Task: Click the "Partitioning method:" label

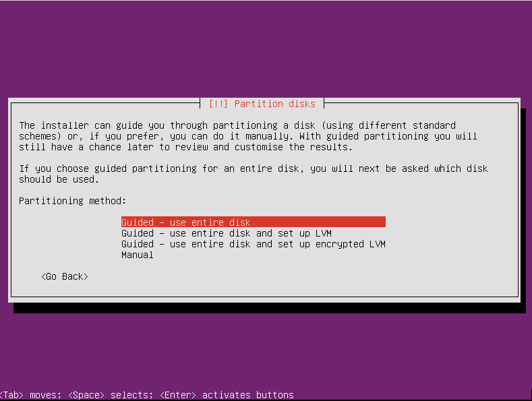Action: [x=72, y=201]
